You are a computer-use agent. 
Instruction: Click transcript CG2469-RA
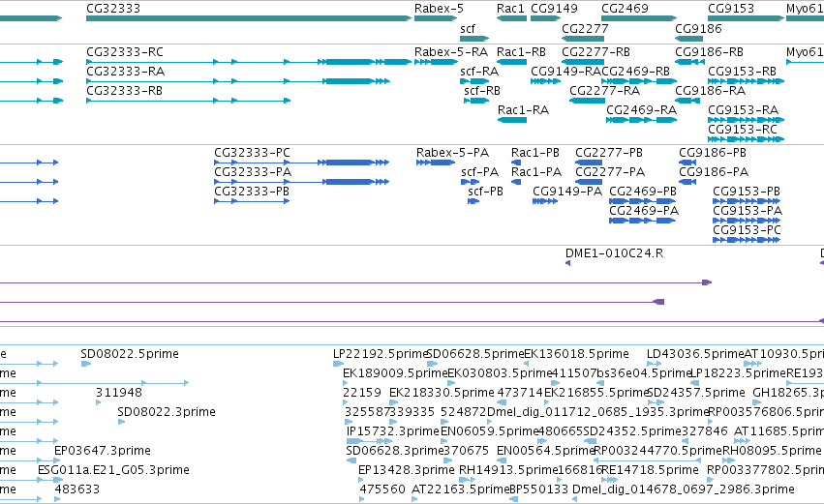click(x=641, y=109)
